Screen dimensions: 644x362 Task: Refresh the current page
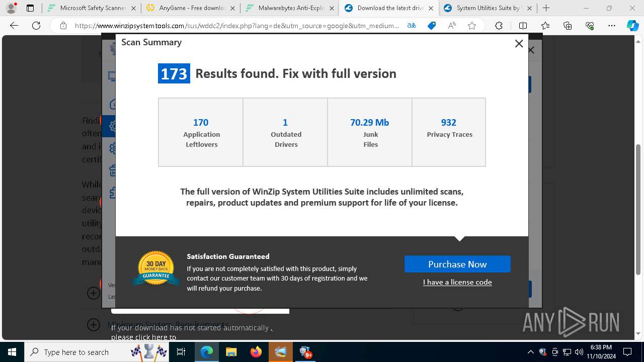(36, 26)
